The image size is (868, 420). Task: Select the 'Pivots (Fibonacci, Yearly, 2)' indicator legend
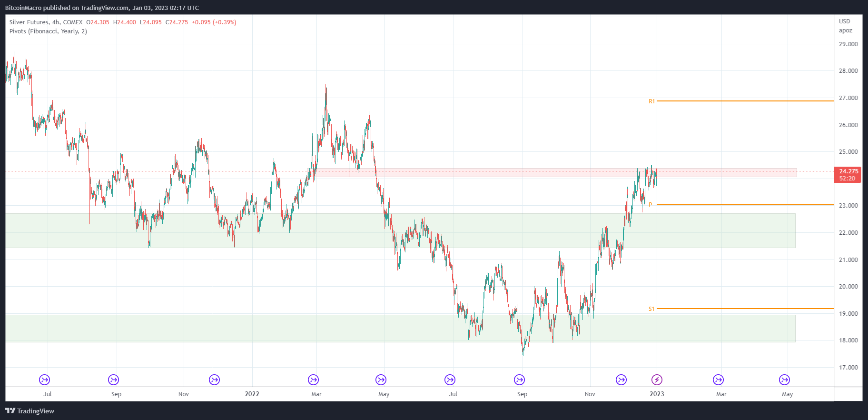coord(48,31)
